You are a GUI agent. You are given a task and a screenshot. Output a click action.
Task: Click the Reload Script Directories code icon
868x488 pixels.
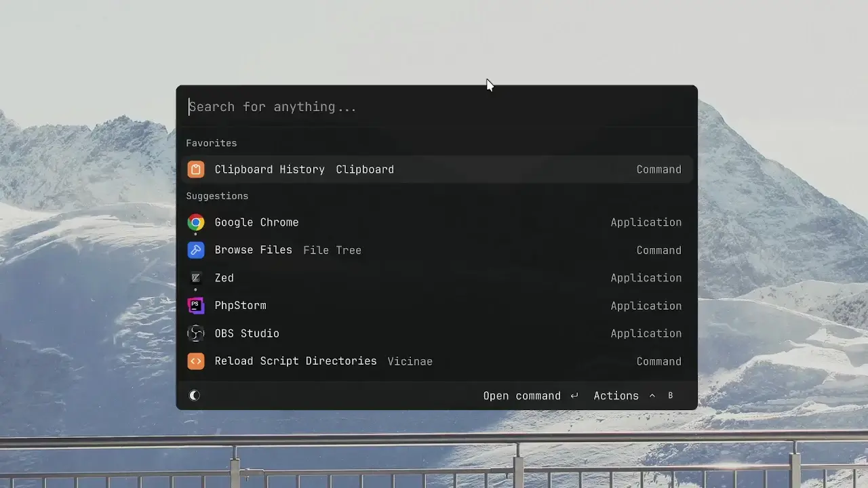coord(195,361)
